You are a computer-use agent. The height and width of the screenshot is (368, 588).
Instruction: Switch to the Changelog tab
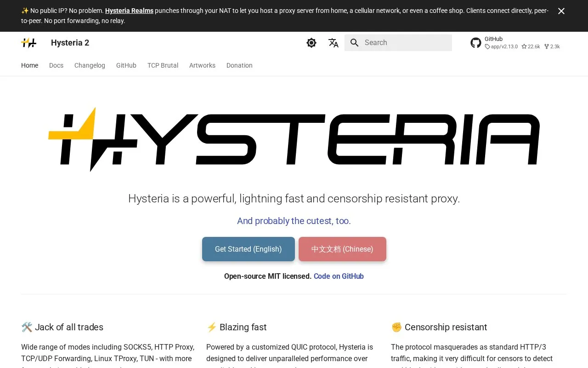[90, 65]
